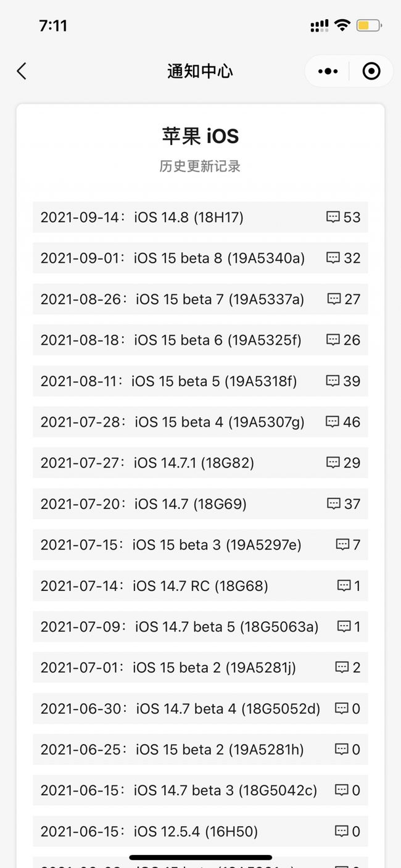Open iOS 15 beta 2 (19A5281j) record
Screen dimensions: 401x868
(x=168, y=668)
